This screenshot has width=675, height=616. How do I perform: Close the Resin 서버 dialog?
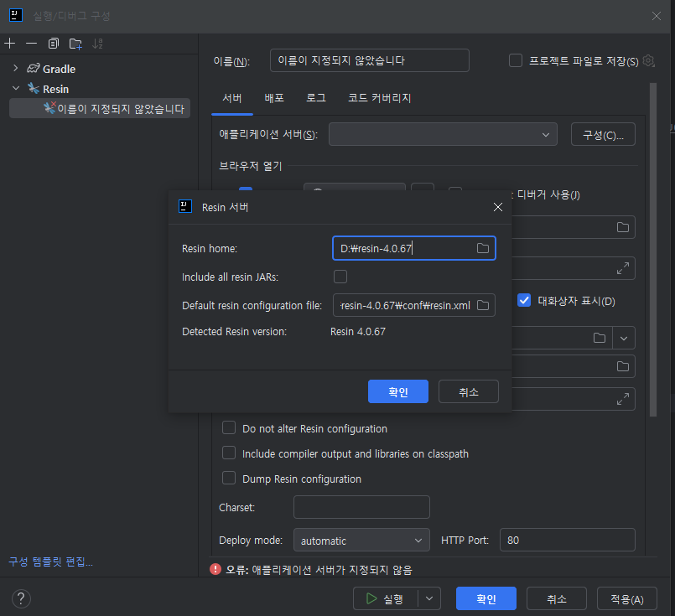497,207
